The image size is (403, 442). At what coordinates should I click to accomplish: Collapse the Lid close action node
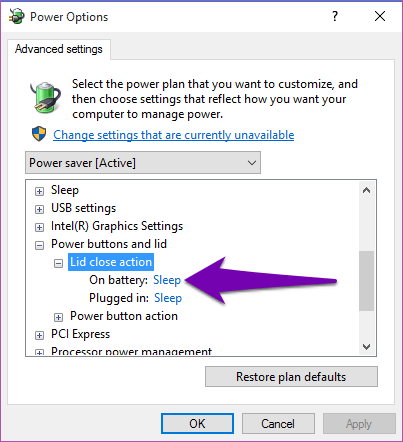point(58,264)
